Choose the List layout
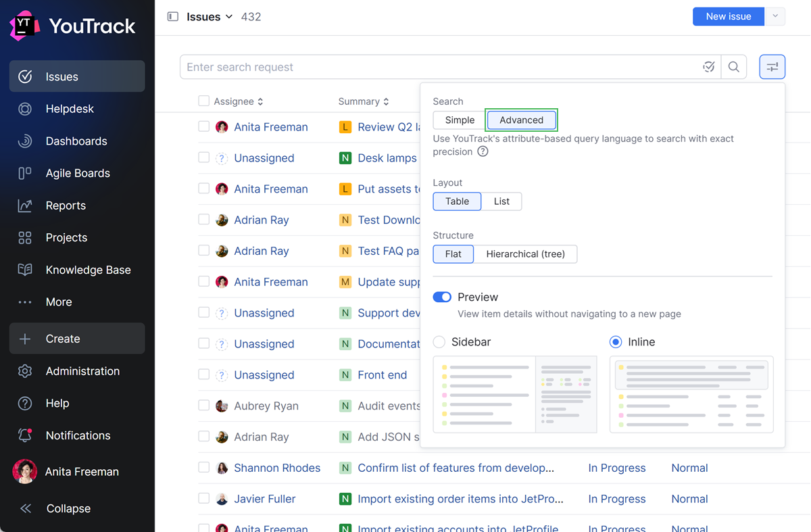 [x=501, y=201]
